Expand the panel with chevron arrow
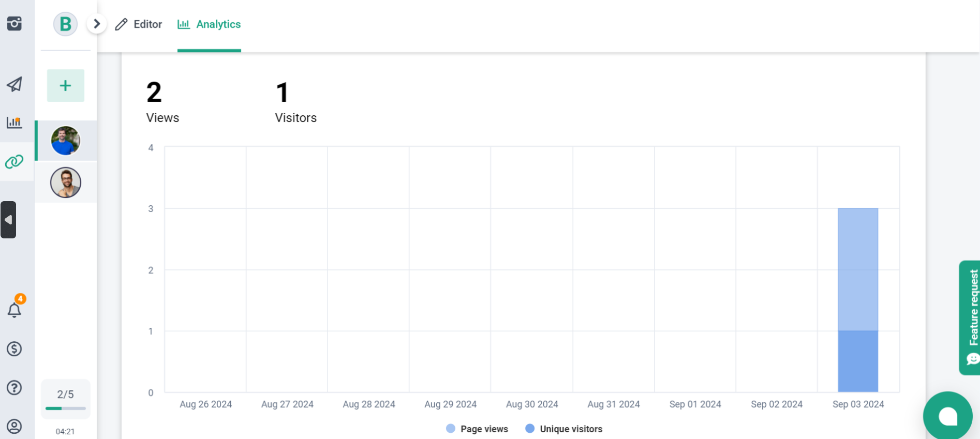Image resolution: width=980 pixels, height=439 pixels. (97, 24)
